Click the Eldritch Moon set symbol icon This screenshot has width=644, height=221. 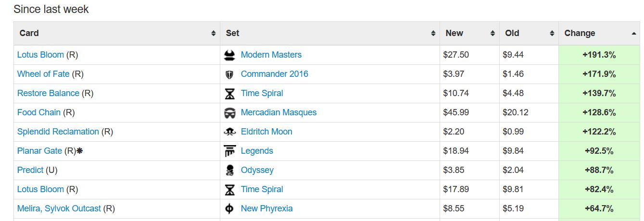tap(230, 132)
